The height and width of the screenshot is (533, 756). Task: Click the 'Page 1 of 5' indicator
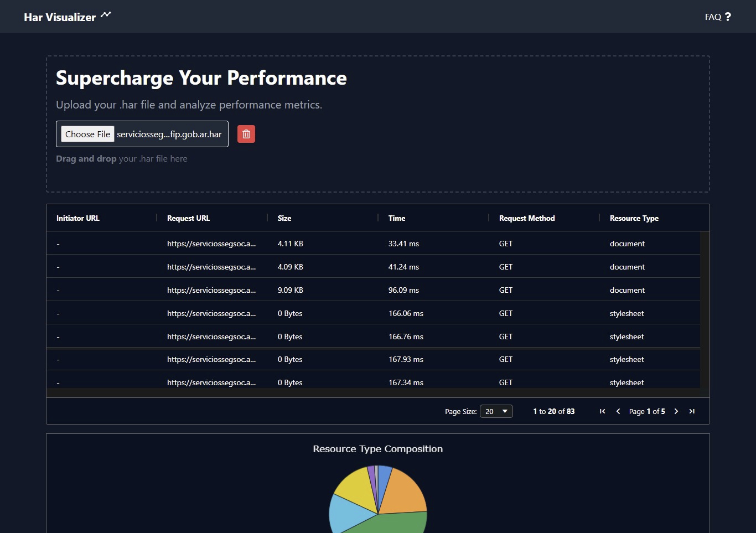pos(647,411)
